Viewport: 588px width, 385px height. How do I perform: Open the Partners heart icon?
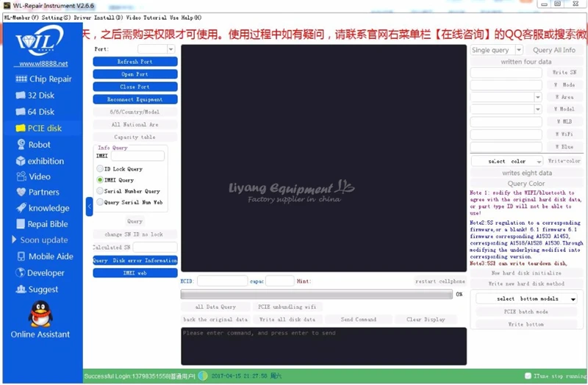click(x=21, y=192)
